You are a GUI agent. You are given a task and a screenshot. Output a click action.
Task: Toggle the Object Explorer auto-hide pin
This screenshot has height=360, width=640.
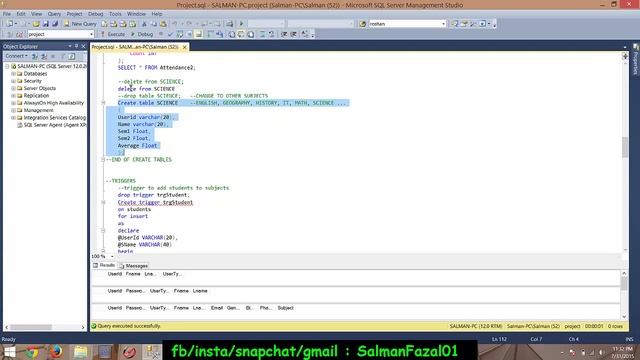76,46
